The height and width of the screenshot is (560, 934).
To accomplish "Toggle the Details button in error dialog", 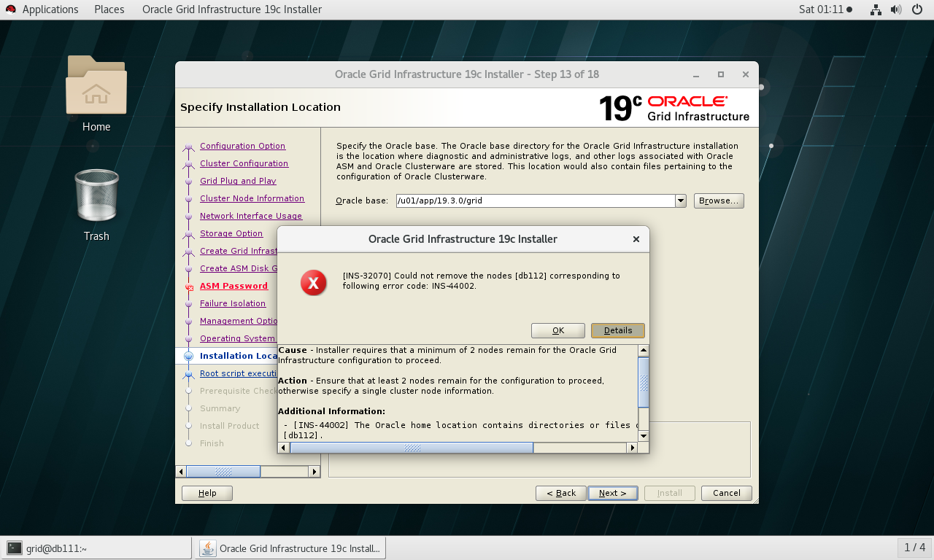I will point(618,330).
